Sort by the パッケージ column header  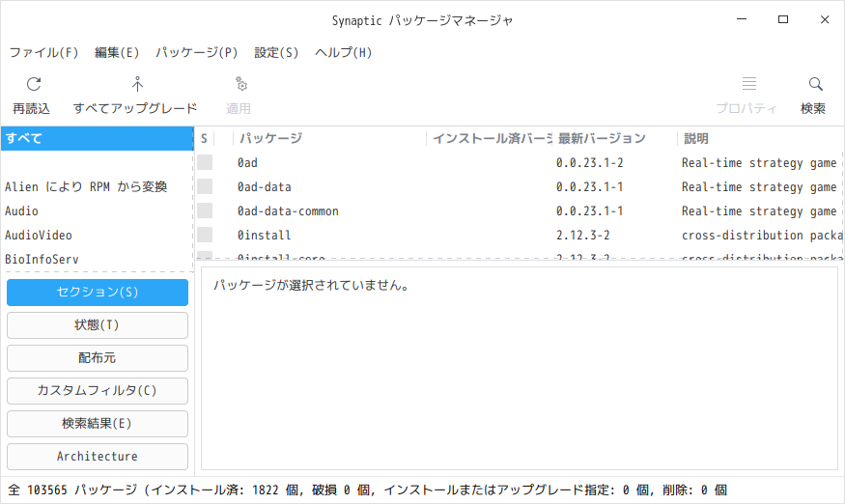[x=329, y=138]
